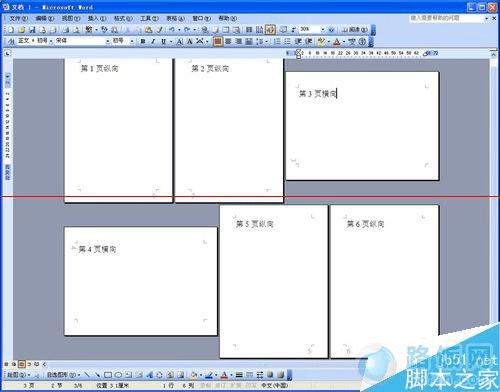The height and width of the screenshot is (392, 500).
Task: Toggle numbered list formatting
Action: [277, 41]
